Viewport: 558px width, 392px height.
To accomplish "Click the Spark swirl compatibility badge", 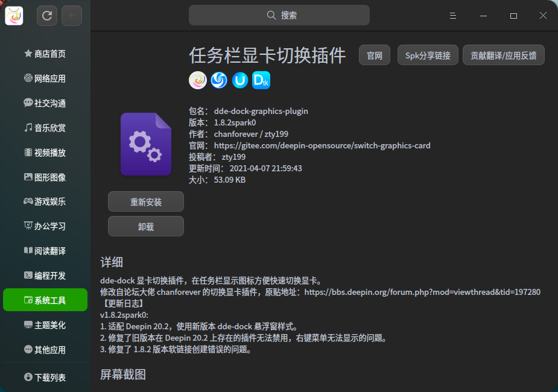I will [198, 80].
